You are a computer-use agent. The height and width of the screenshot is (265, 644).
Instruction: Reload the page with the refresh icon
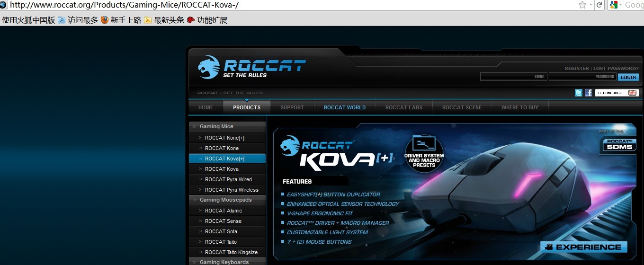(599, 5)
